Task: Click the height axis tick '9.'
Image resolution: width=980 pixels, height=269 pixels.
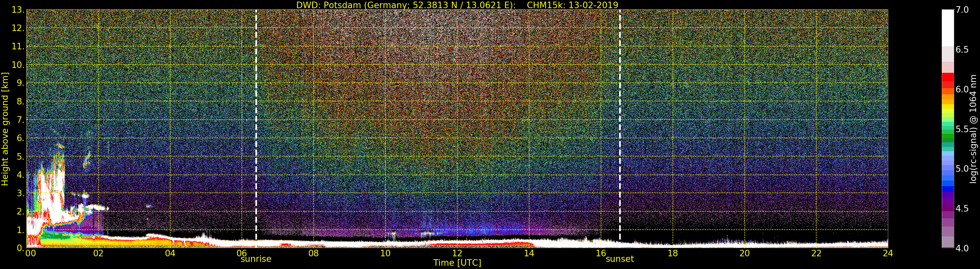Action: (x=21, y=83)
